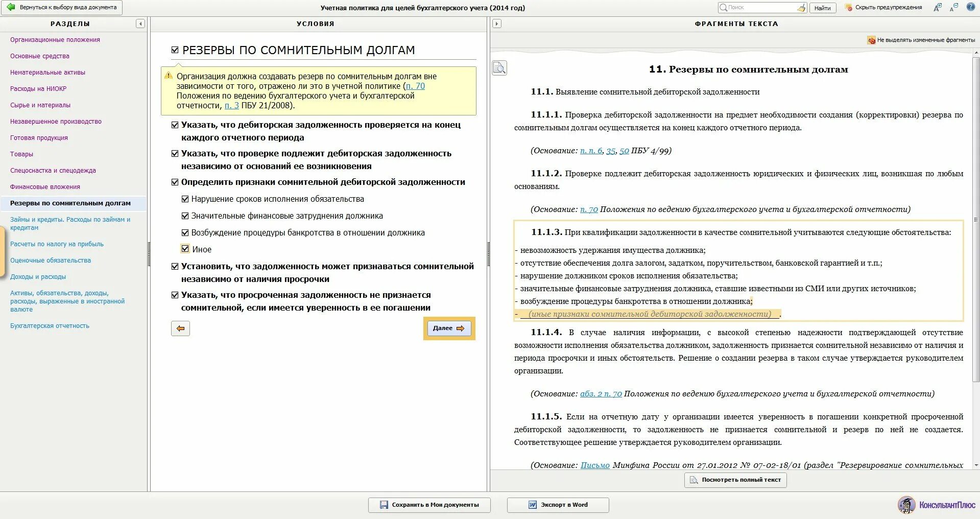Open section Финансовые вложения
Screen dimensions: 980x519
(45, 187)
